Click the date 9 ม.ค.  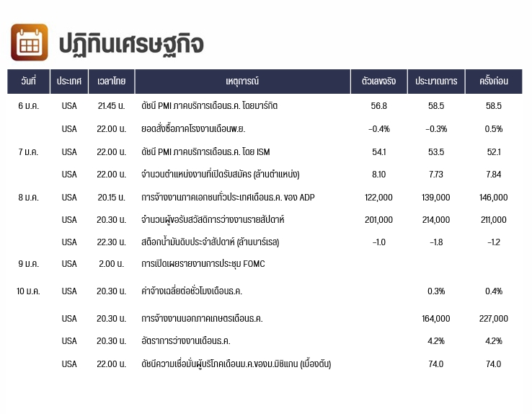[29, 264]
